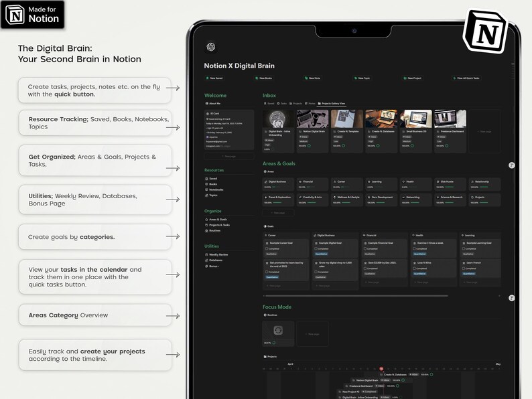Click the Creativity & Arts area card

tap(312, 199)
